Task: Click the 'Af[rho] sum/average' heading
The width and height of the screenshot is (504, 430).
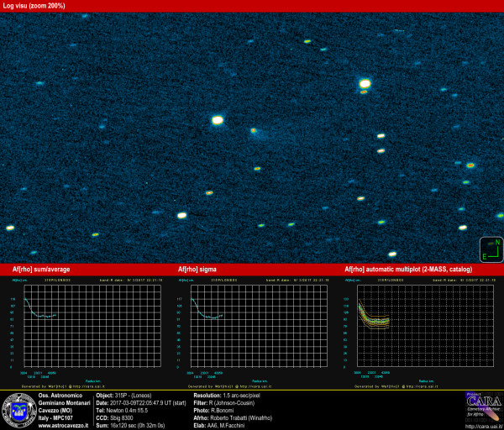Action: click(x=41, y=270)
